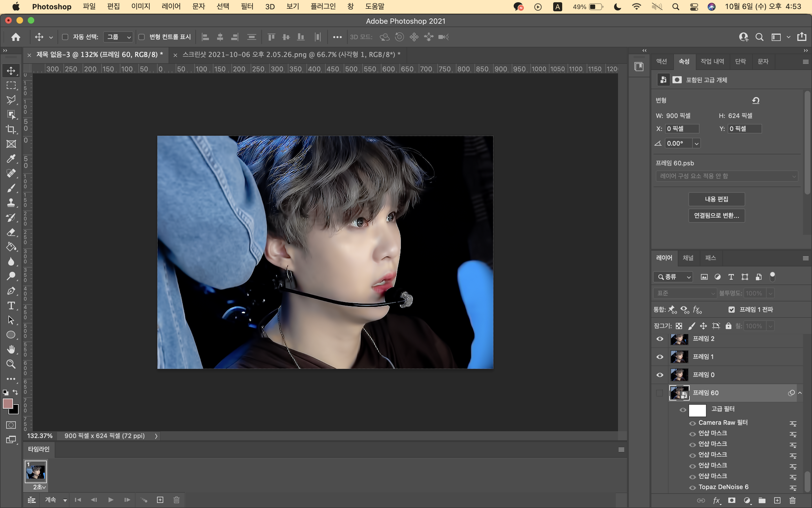Toggle Camera Raw 필터 visibility
812x508 pixels.
tap(692, 423)
